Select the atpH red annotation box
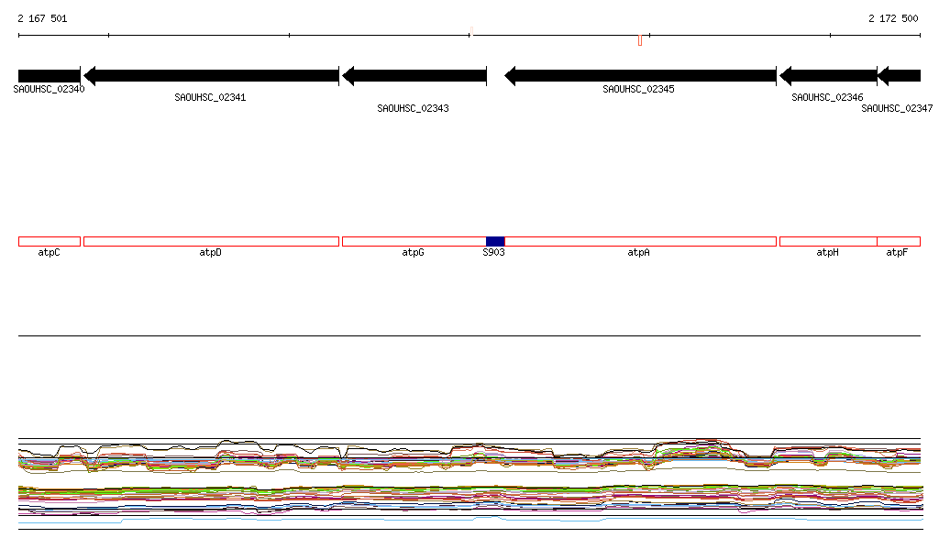 [x=828, y=242]
